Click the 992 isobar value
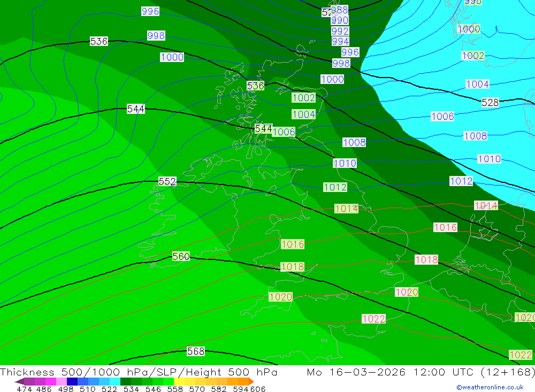Viewport: 535px width, 392px height. click(340, 31)
